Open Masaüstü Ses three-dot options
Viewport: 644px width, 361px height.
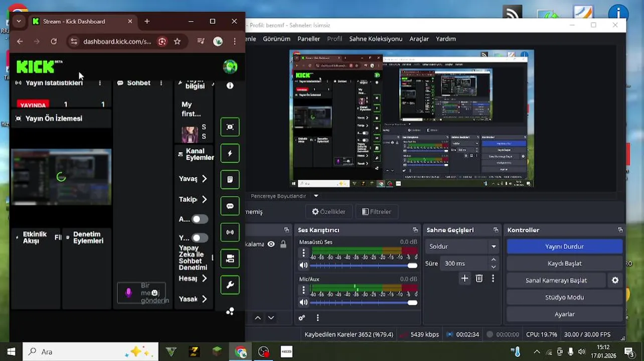tap(303, 253)
